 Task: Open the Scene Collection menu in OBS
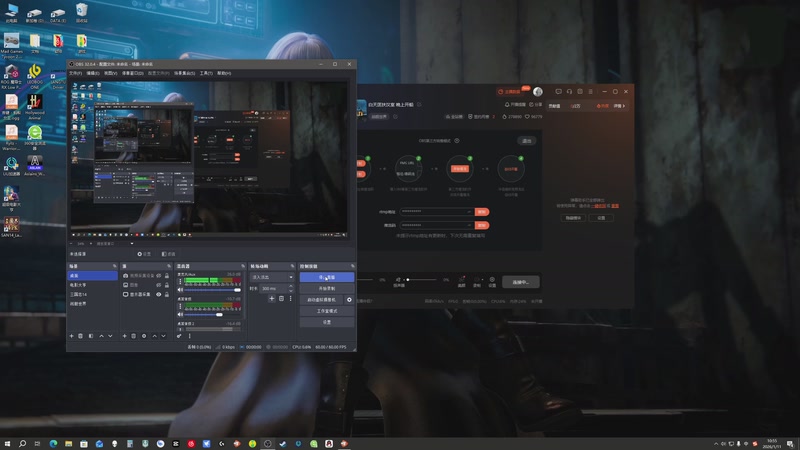[184, 73]
